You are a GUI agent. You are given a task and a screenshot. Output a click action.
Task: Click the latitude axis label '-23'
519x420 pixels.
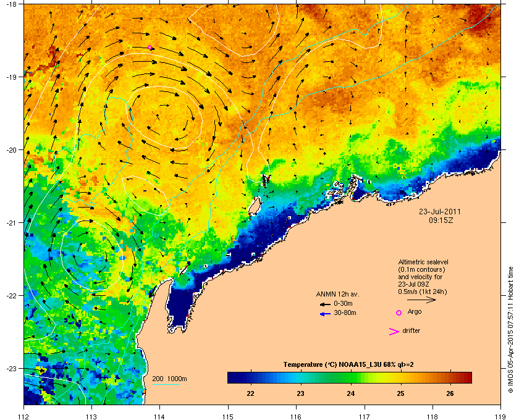coord(11,368)
